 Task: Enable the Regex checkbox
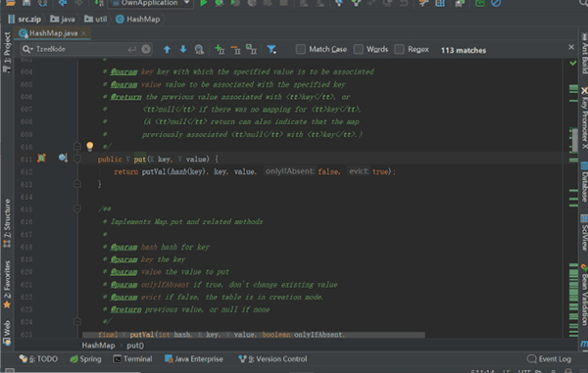pyautogui.click(x=400, y=49)
